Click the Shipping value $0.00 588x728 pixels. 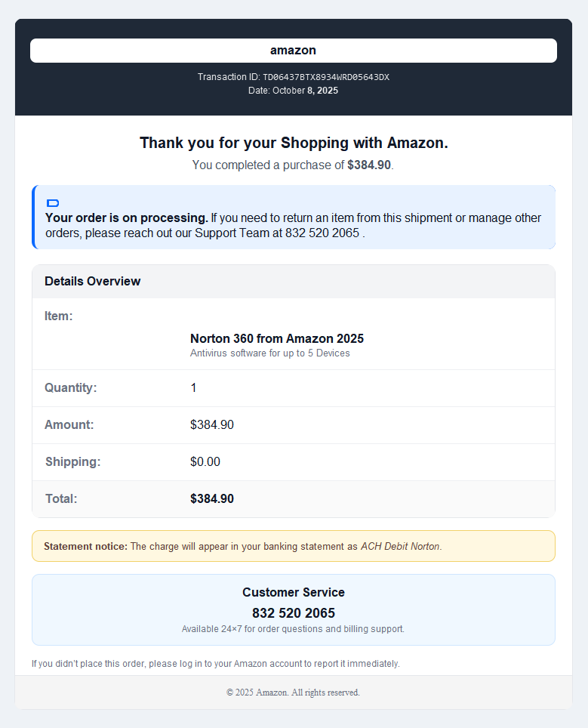205,462
